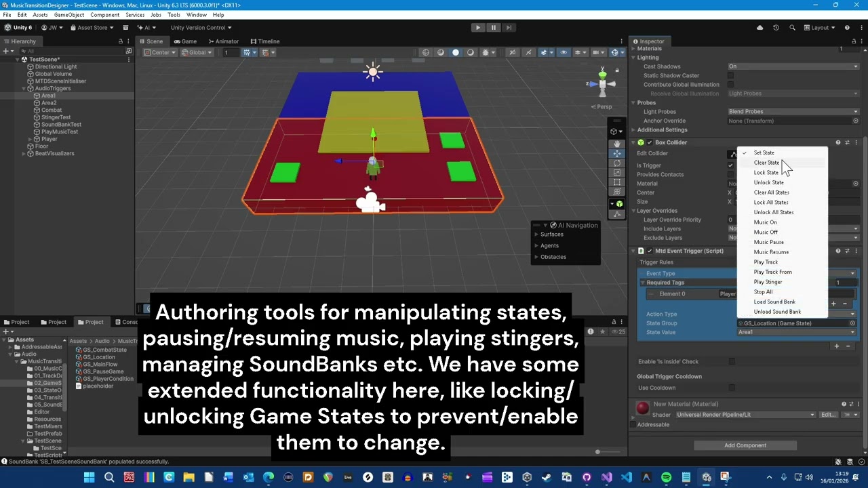This screenshot has height=488, width=868.
Task: Open Anchor Override object picker
Action: pos(856,121)
